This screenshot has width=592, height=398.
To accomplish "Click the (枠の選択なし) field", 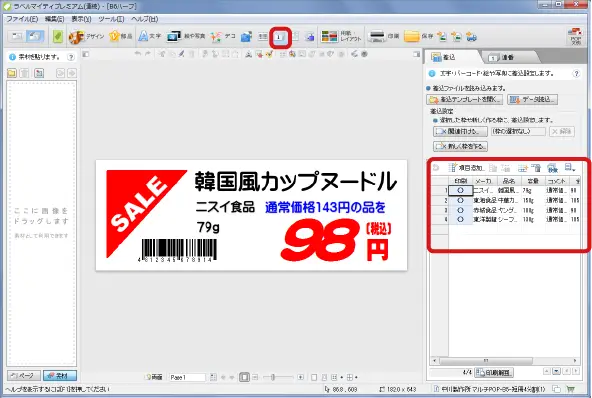I will [x=518, y=131].
